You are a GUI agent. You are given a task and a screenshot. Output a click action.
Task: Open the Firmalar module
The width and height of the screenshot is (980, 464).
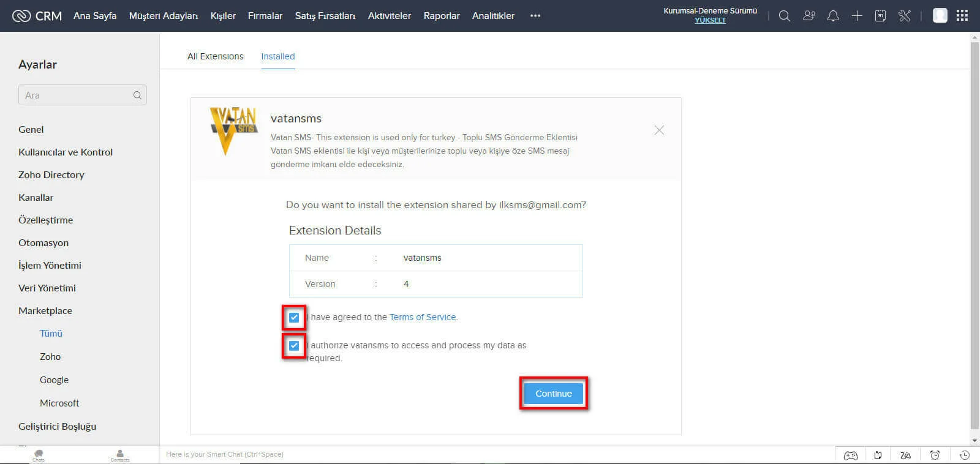pyautogui.click(x=265, y=16)
